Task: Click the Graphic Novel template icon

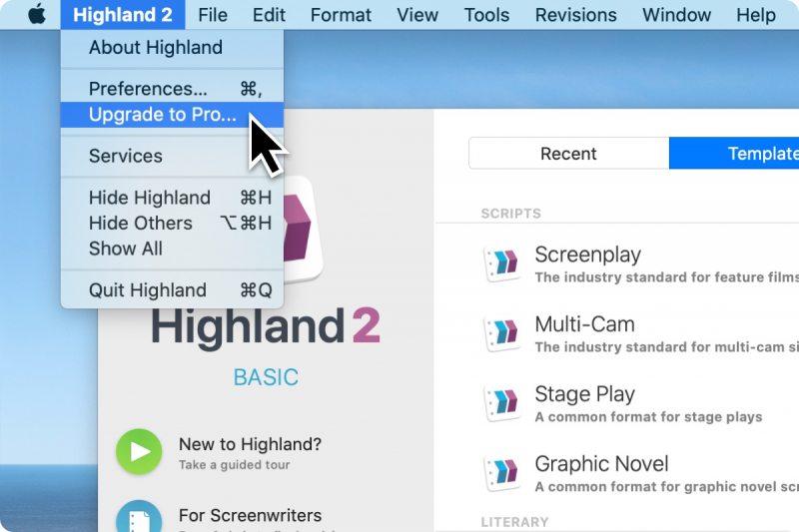Action: click(501, 473)
